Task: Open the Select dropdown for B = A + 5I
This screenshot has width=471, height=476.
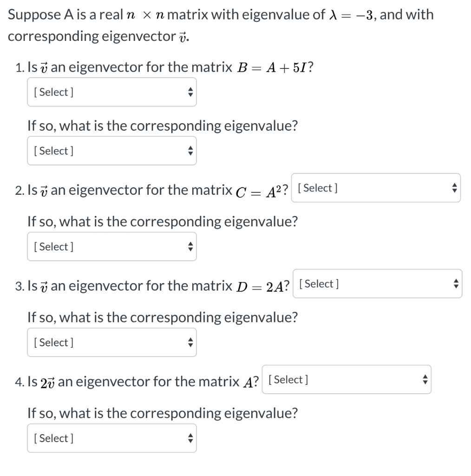Action: point(111,92)
